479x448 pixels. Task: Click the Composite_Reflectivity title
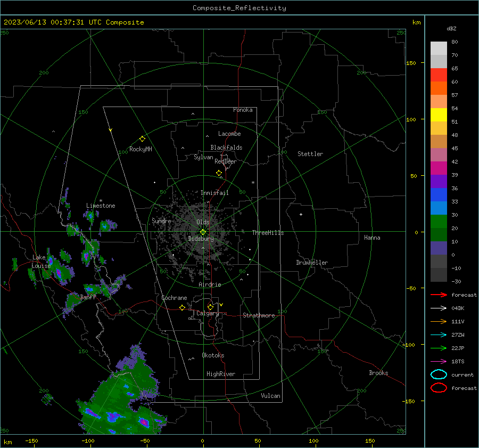(x=240, y=8)
